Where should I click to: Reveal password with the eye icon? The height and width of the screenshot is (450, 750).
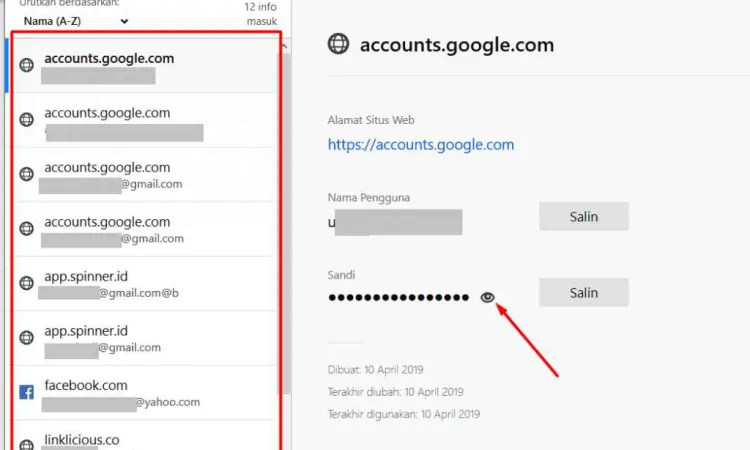point(487,297)
